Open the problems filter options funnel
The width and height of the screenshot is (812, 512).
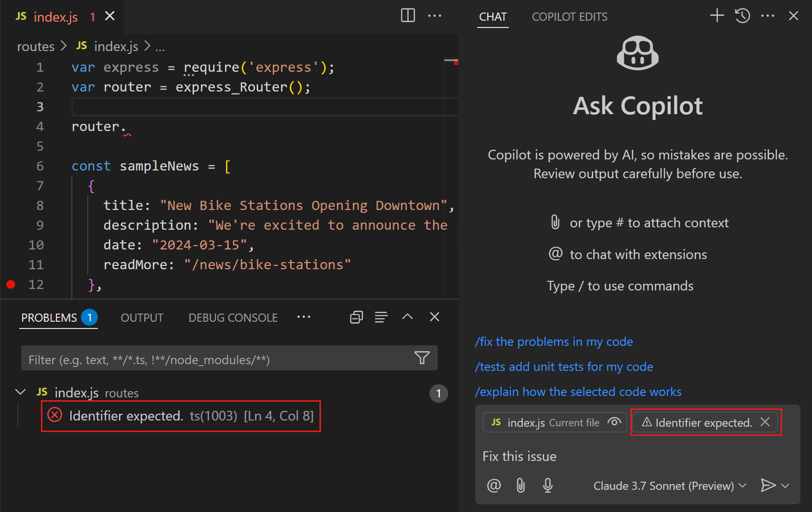[x=422, y=357]
